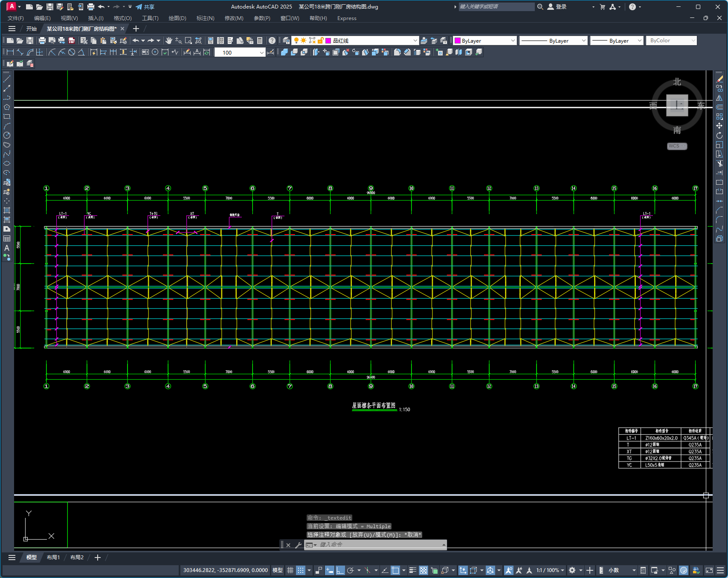728x578 pixels.
Task: Toggle dynamic input in status bar
Action: coord(329,570)
